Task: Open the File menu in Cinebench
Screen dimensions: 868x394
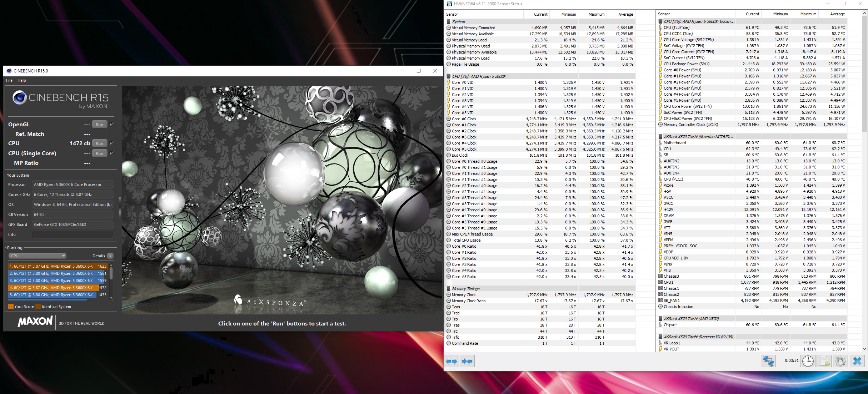Action: (x=9, y=80)
